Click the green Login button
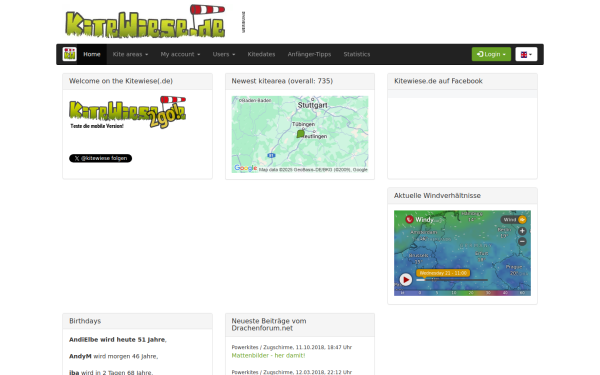 [491, 54]
